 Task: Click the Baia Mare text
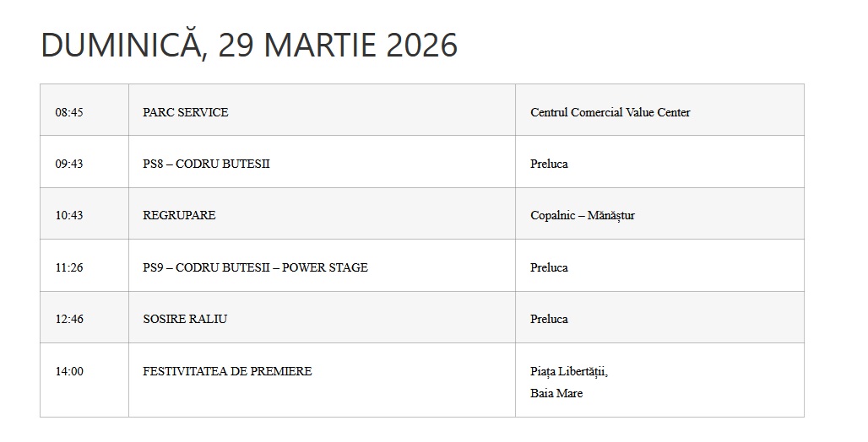pos(556,393)
